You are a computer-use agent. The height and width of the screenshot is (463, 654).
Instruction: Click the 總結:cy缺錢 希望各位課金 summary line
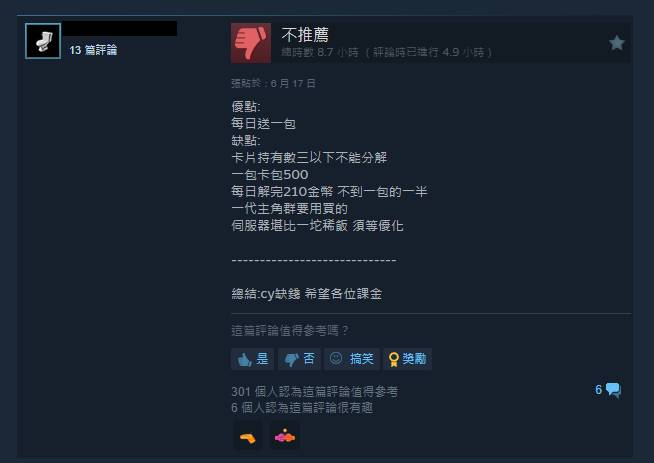coord(307,294)
